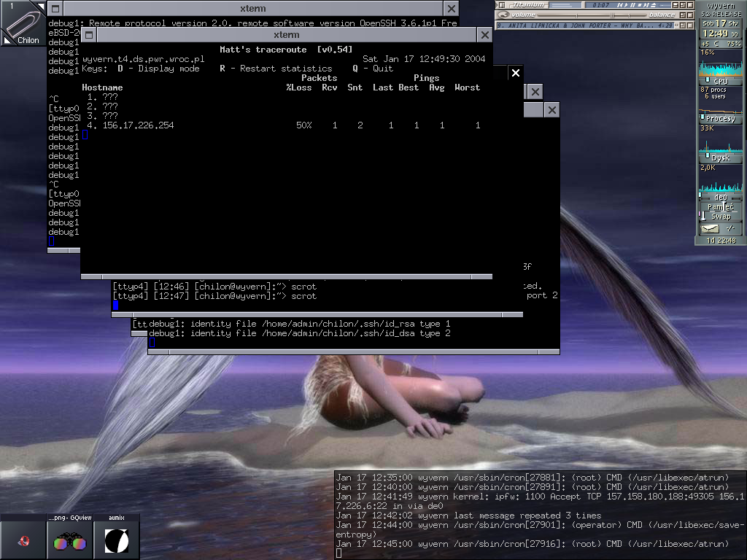Click the horizontal scrollbar of the traceroute xterm
The image size is (747, 560).
click(x=286, y=277)
